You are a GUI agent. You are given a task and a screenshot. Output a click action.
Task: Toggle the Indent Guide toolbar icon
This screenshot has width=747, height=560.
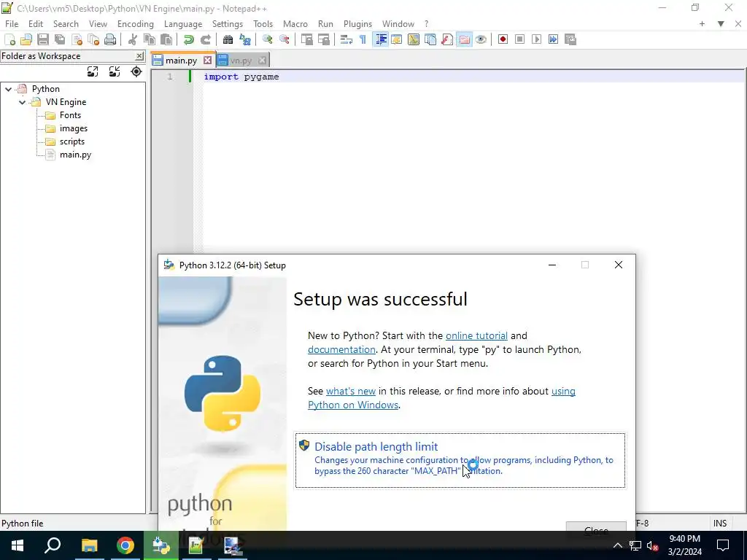(380, 39)
